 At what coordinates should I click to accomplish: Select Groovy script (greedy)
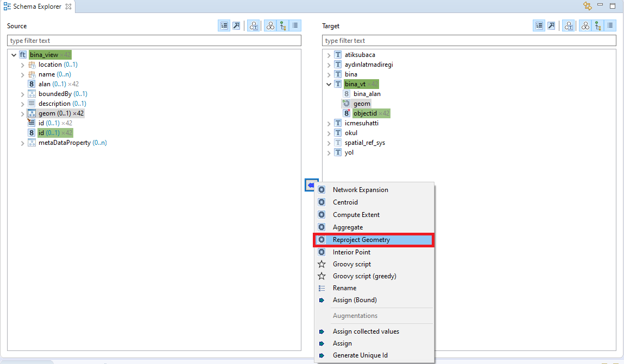pyautogui.click(x=373, y=276)
